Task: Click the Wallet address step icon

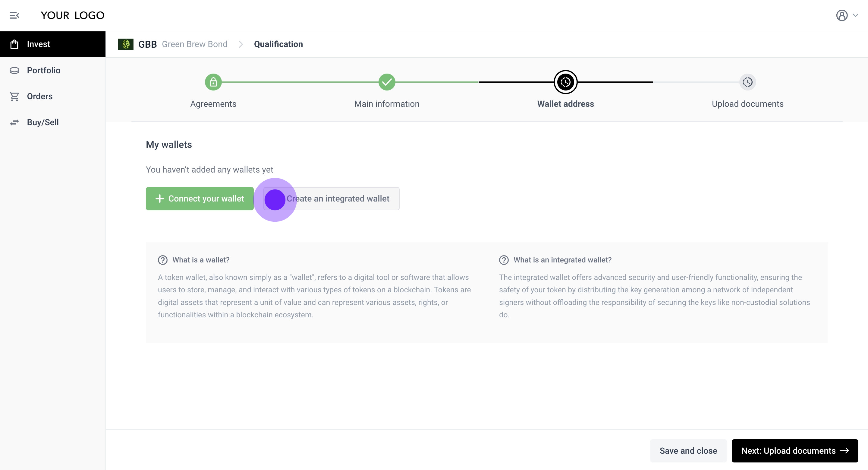Action: coord(565,82)
